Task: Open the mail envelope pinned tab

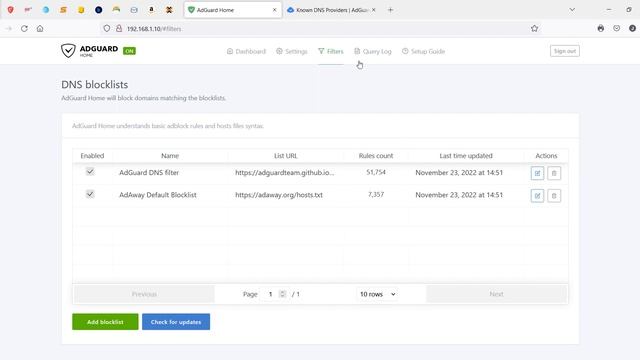Action: tap(134, 10)
